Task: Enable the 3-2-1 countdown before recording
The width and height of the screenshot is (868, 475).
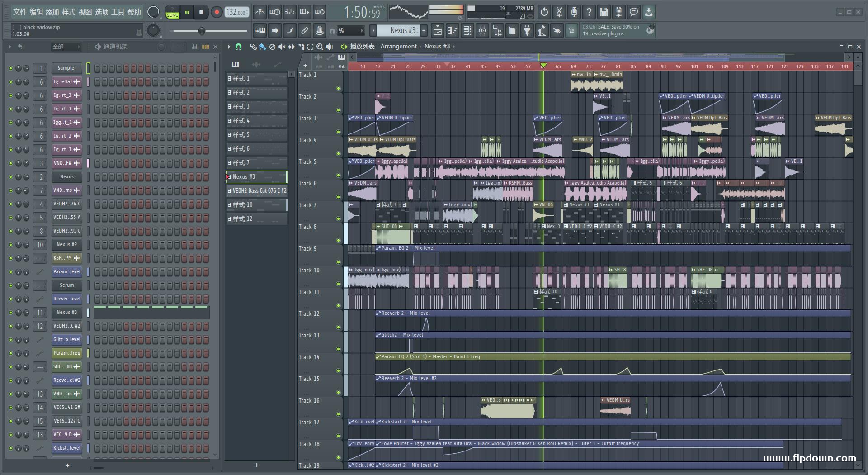Action: coord(289,12)
